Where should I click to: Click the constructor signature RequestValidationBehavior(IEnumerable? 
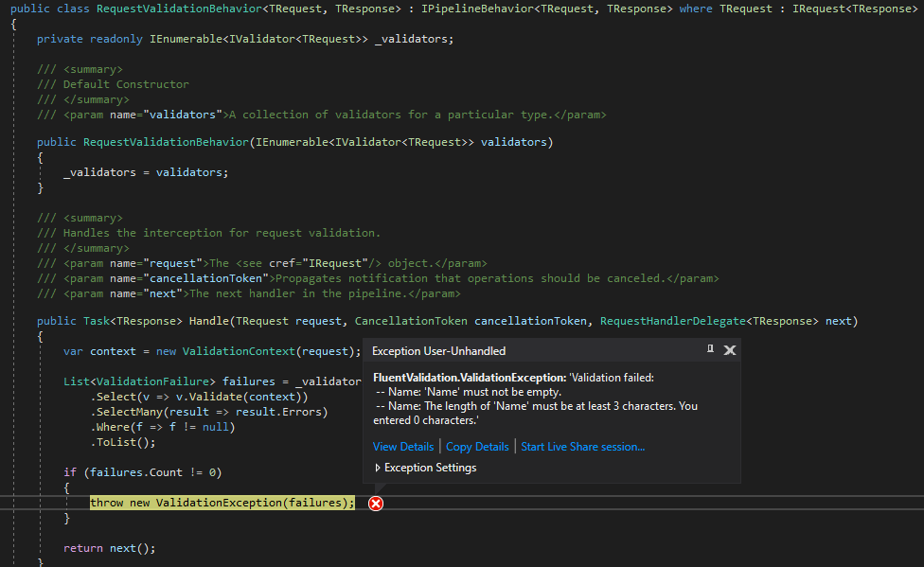(294, 142)
